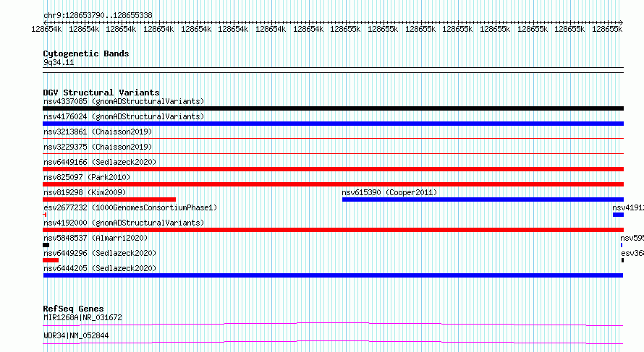Click the tiny black marker under esv368
This screenshot has height=352, width=644.
pos(622,260)
